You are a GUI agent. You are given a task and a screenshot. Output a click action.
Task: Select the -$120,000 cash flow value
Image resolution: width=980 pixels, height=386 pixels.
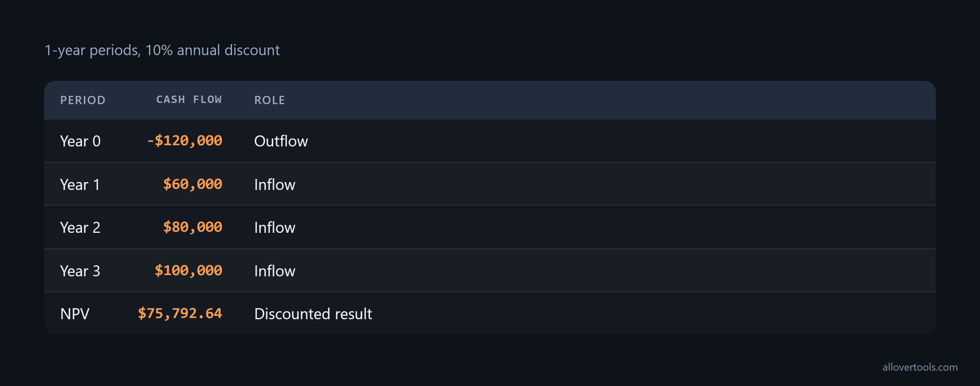[x=184, y=140]
